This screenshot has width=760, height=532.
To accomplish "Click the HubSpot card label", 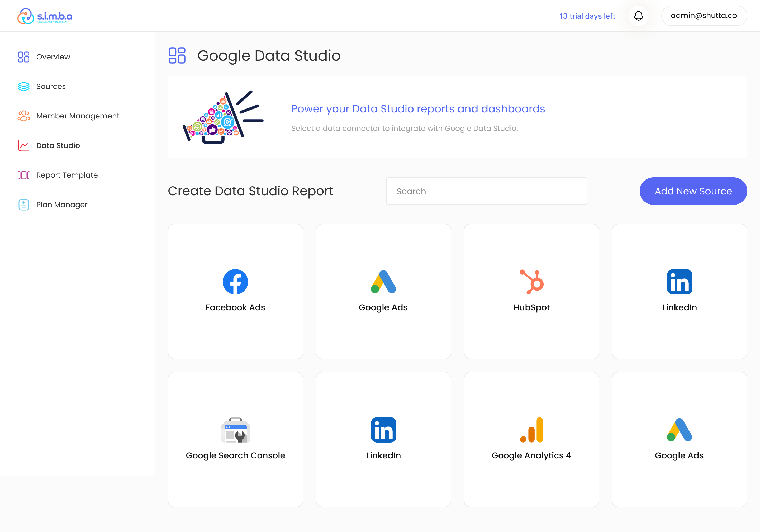I will click(x=531, y=307).
